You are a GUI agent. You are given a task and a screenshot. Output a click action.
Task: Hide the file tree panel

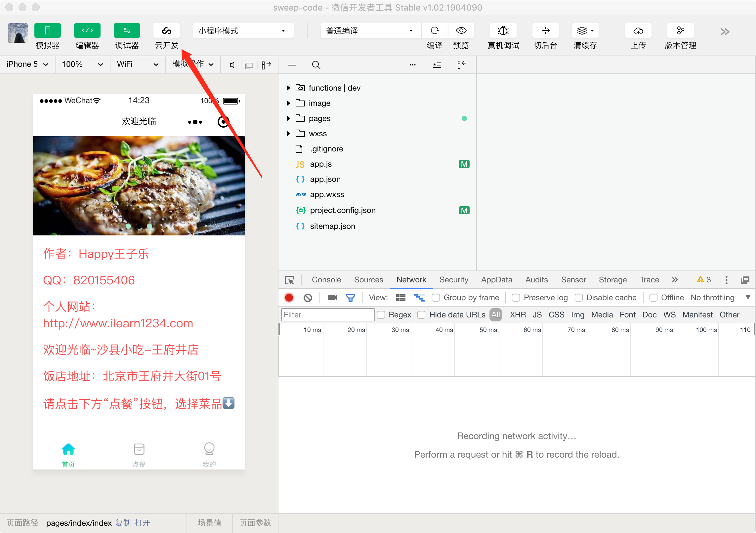click(462, 65)
